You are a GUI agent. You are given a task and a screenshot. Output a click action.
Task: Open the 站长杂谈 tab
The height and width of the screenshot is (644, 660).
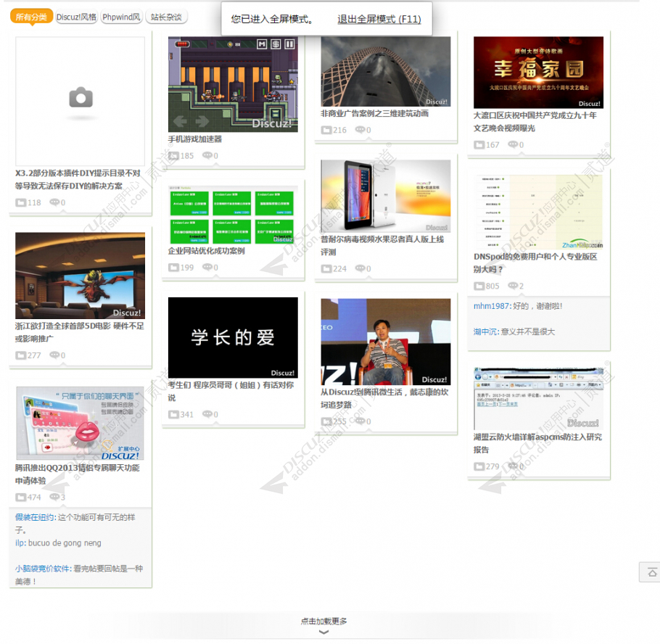click(166, 17)
